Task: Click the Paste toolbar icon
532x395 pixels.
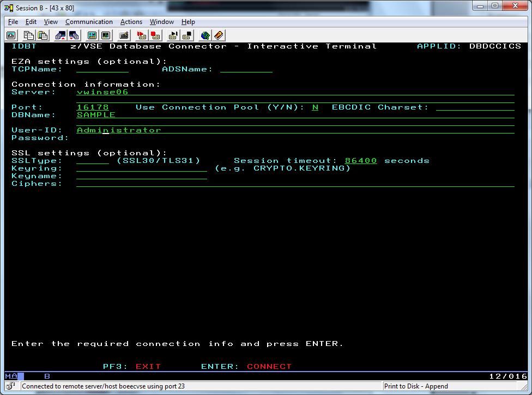Action: coord(43,35)
